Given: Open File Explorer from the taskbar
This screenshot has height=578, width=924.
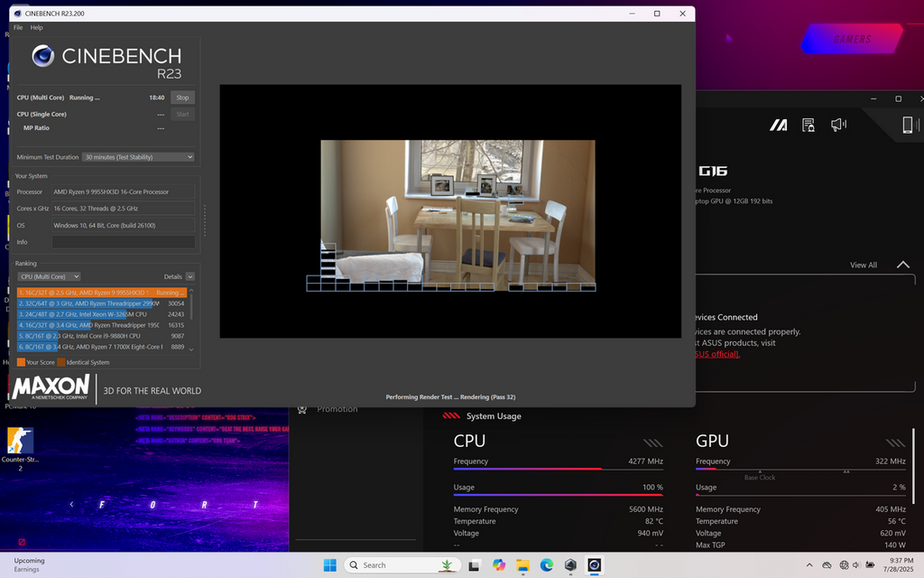Looking at the screenshot, I should point(522,565).
